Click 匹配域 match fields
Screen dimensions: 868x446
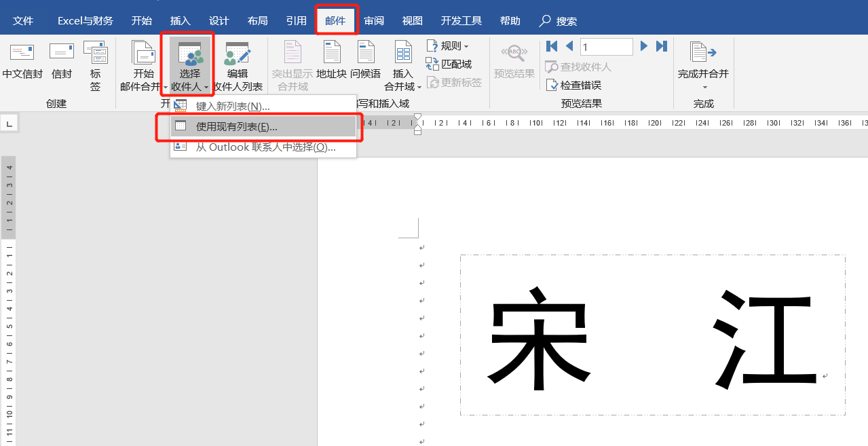pos(449,64)
